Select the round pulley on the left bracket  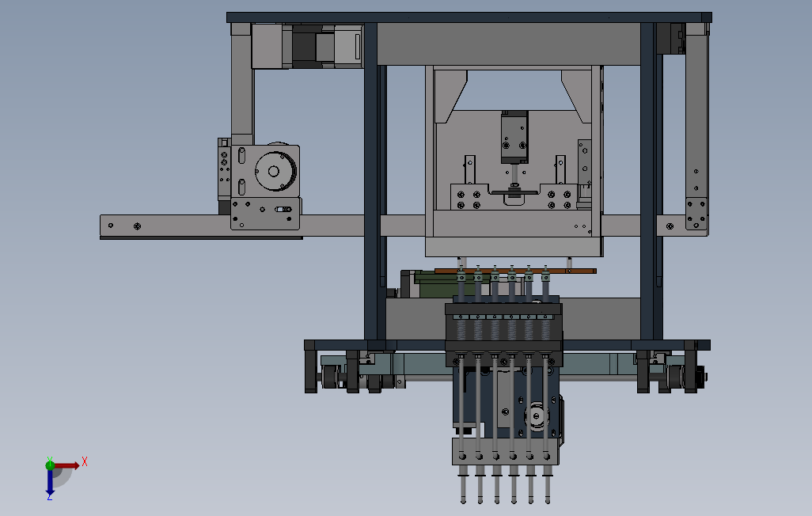[x=275, y=171]
